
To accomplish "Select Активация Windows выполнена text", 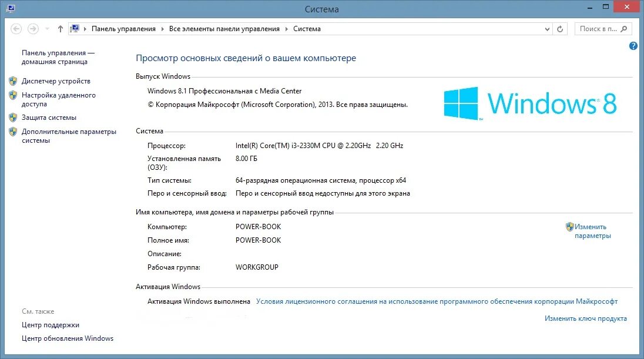I will [199, 301].
